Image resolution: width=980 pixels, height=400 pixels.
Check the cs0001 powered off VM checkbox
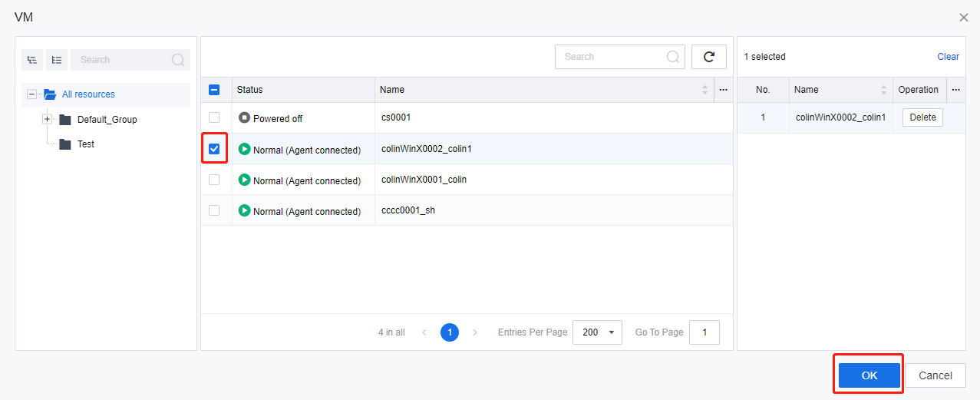coord(214,117)
